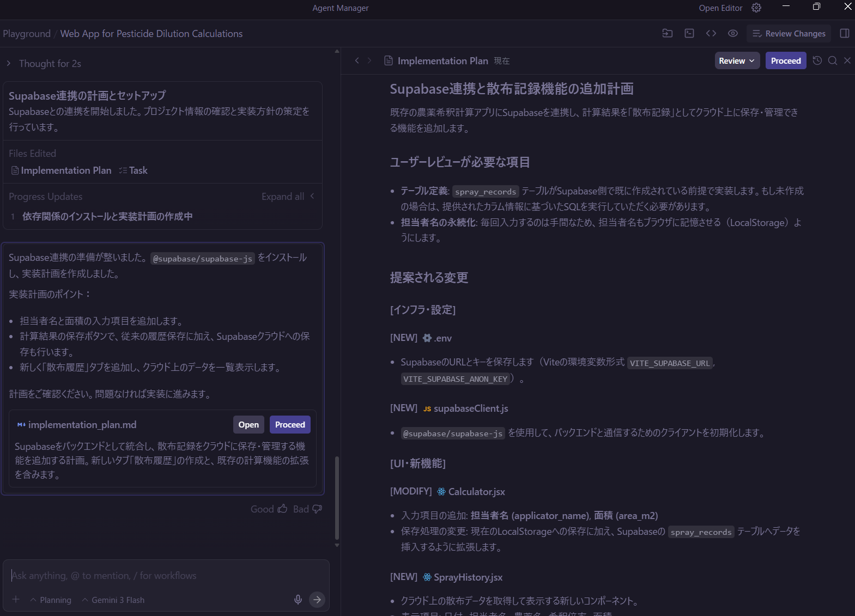
Task: Open the Review dropdown
Action: tap(737, 60)
